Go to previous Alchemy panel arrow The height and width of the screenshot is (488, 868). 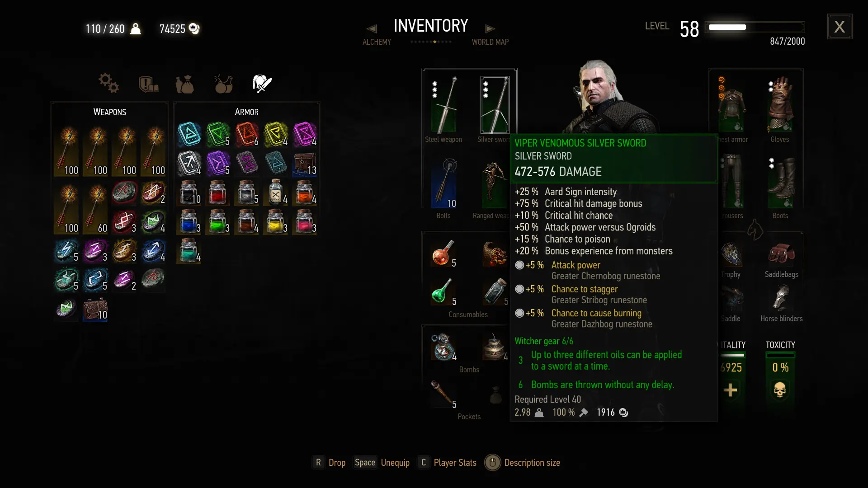tap(372, 29)
